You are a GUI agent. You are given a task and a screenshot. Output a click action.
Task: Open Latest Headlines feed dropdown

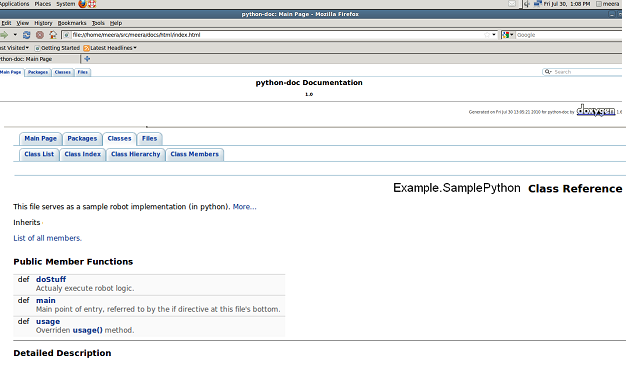coord(110,48)
